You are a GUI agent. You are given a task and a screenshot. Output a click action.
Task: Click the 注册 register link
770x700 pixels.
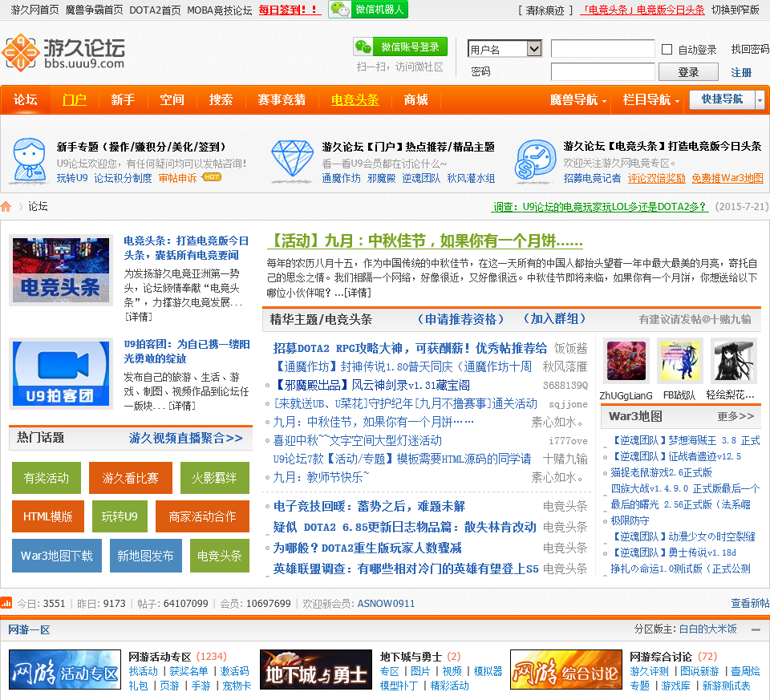[741, 73]
